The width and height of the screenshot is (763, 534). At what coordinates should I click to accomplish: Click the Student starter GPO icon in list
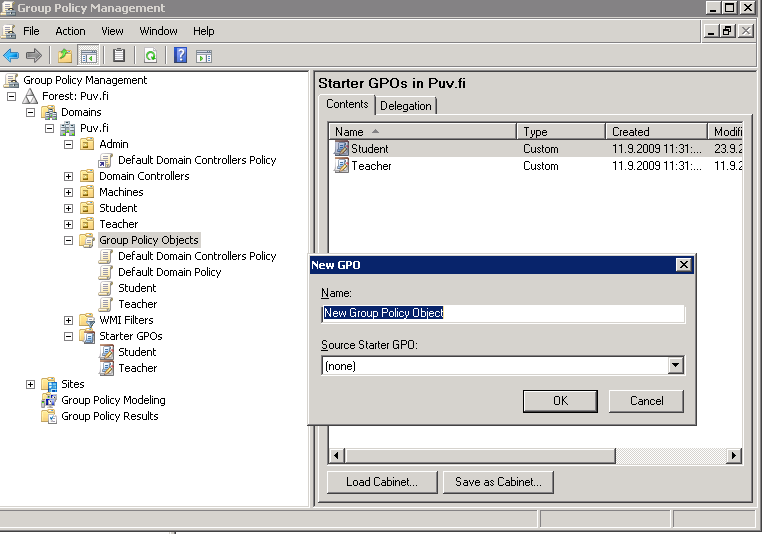(x=341, y=148)
